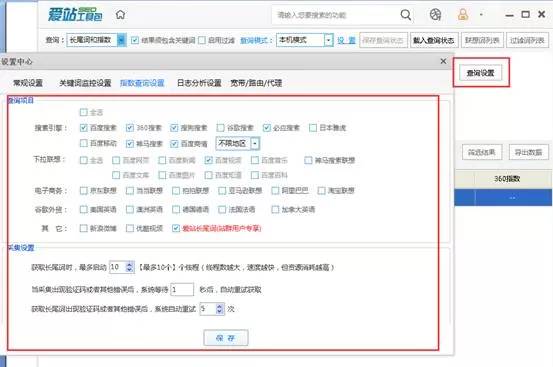Enable 百度知道 checkbox
553x367 pixels.
208,175
